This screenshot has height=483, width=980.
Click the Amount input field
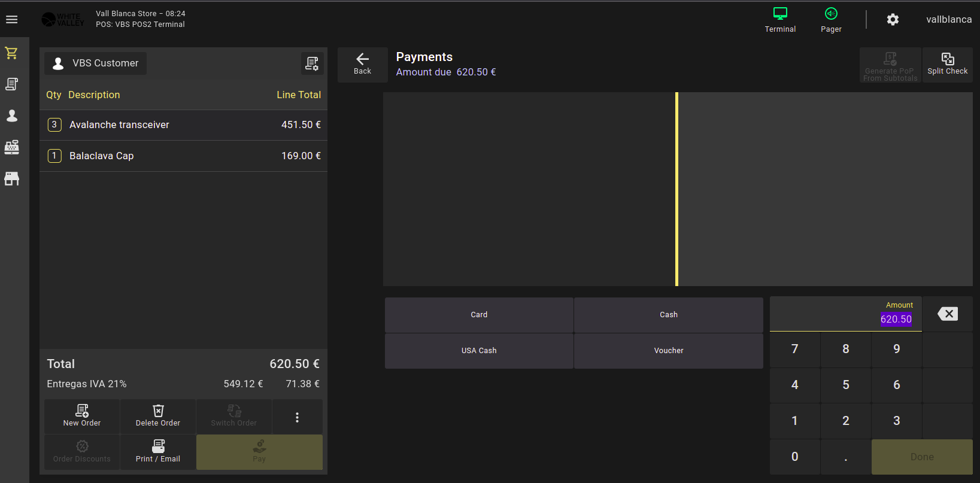click(x=845, y=315)
